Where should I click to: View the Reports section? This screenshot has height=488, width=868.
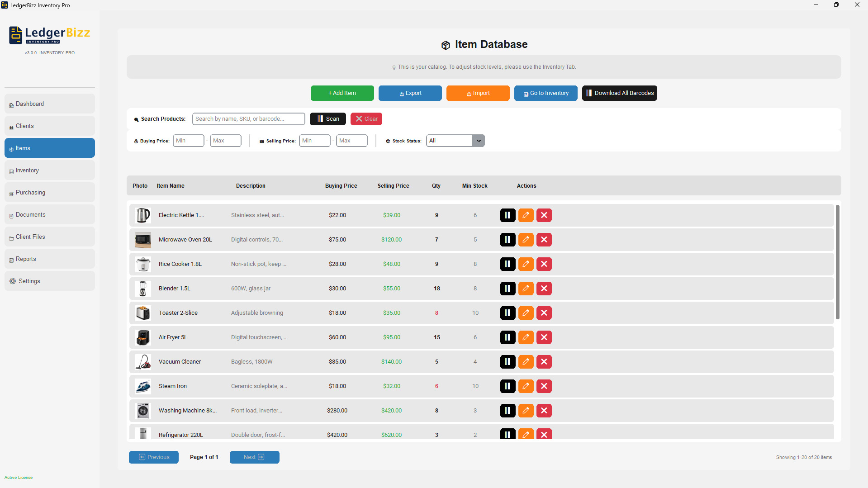click(x=50, y=259)
